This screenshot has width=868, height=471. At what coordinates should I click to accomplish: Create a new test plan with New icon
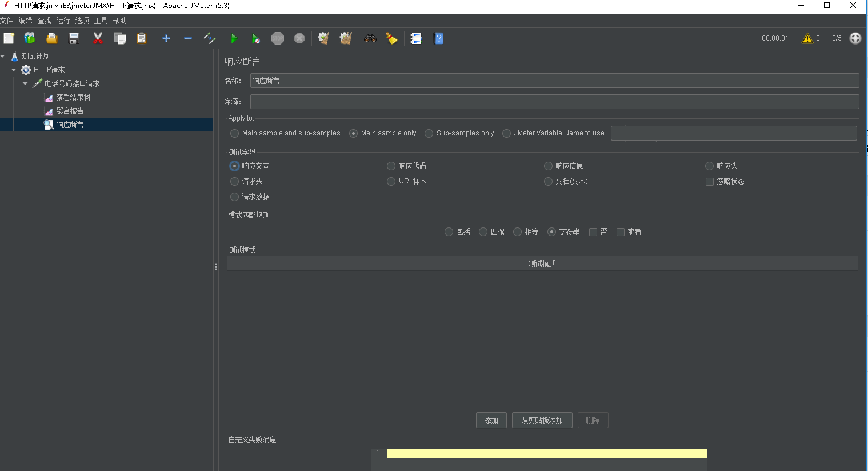(9, 38)
